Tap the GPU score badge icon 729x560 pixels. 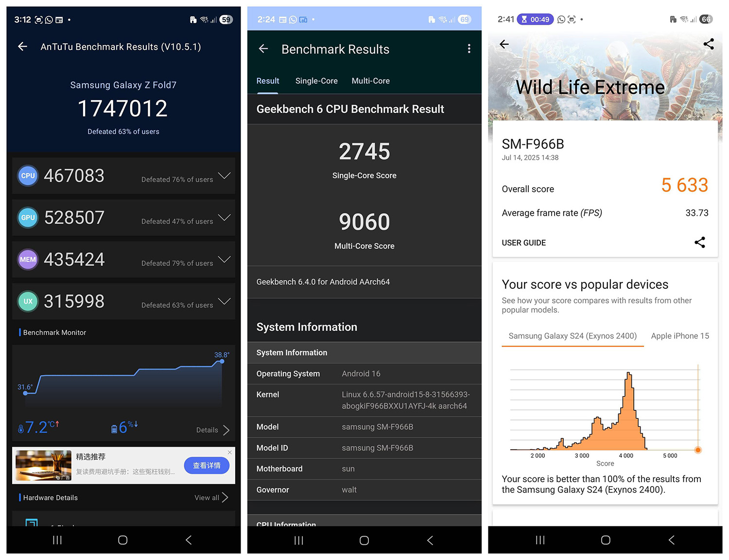(x=28, y=217)
